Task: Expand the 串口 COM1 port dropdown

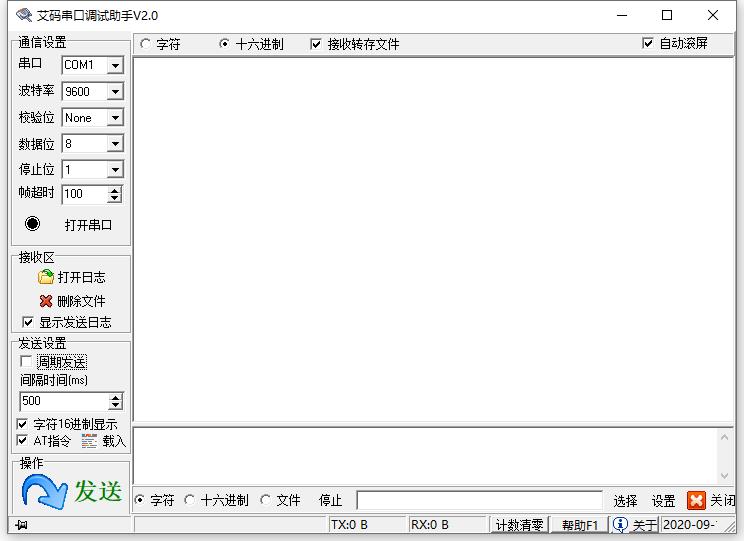Action: (x=115, y=66)
